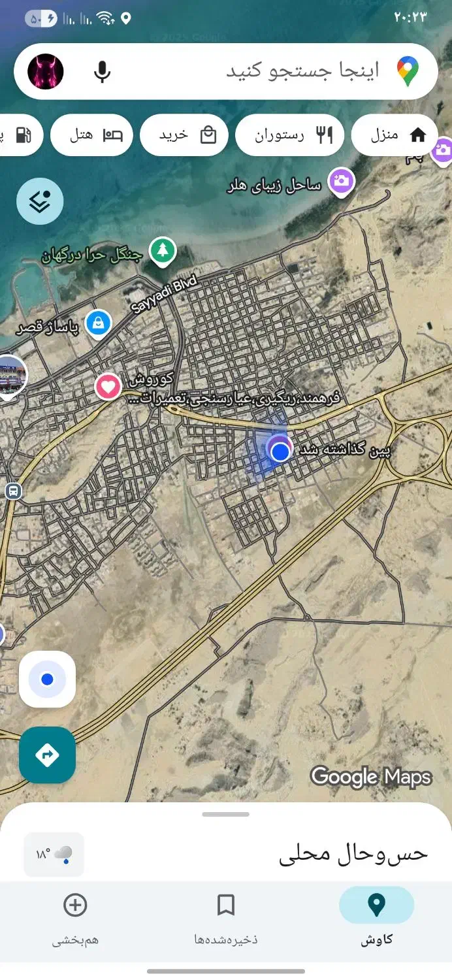Screen dimensions: 452x980
Task: Tap the gas station chip
Action: pyautogui.click(x=20, y=135)
